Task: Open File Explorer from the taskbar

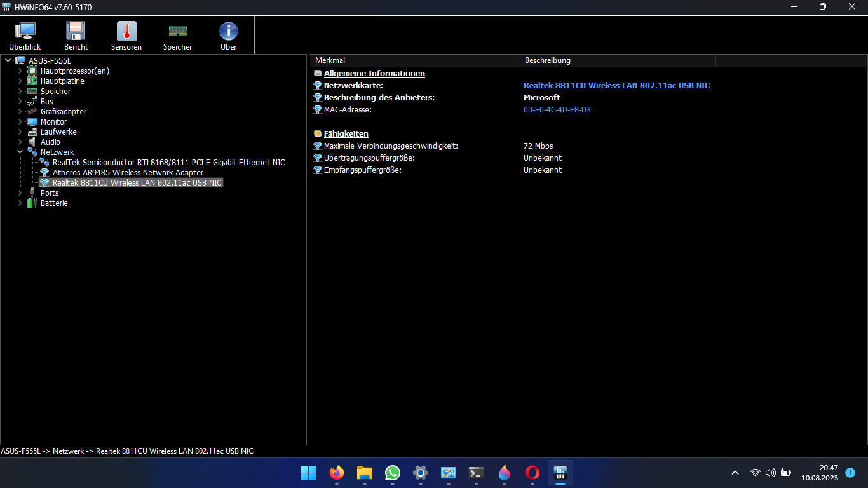Action: pyautogui.click(x=364, y=473)
